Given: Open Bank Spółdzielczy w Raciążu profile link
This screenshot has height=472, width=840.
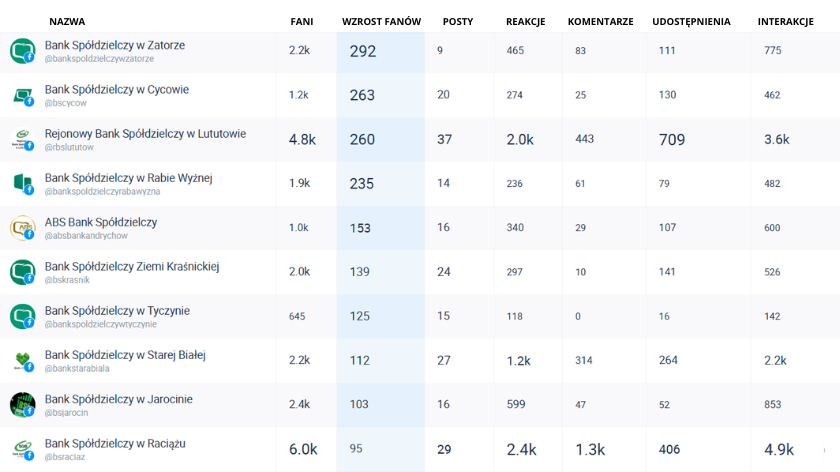Looking at the screenshot, I should pos(115,443).
